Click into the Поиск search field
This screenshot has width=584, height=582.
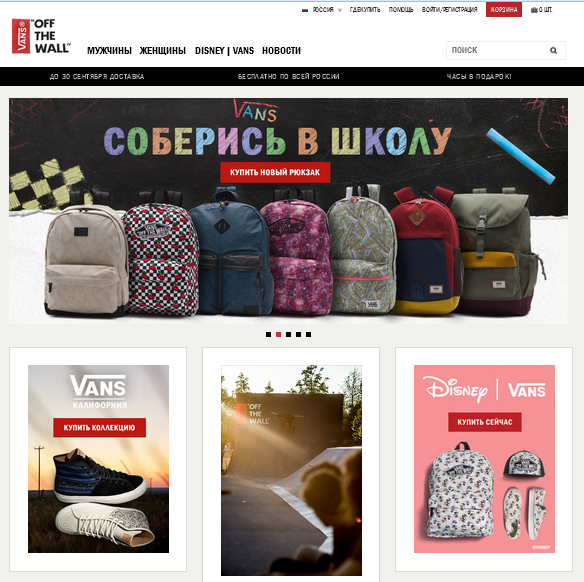tap(497, 50)
